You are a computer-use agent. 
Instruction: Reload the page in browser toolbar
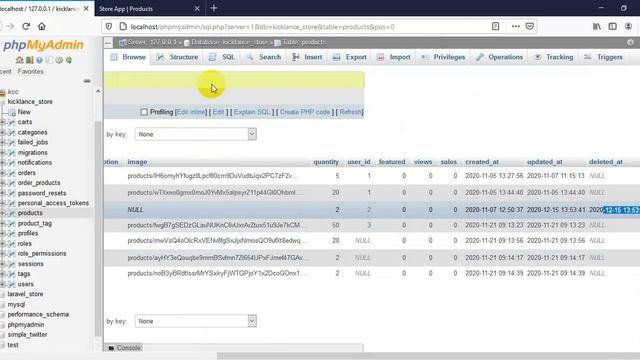click(x=26, y=27)
